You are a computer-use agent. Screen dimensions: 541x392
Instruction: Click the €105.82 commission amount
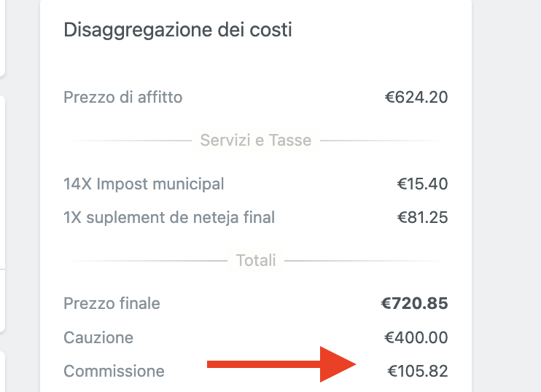417,371
